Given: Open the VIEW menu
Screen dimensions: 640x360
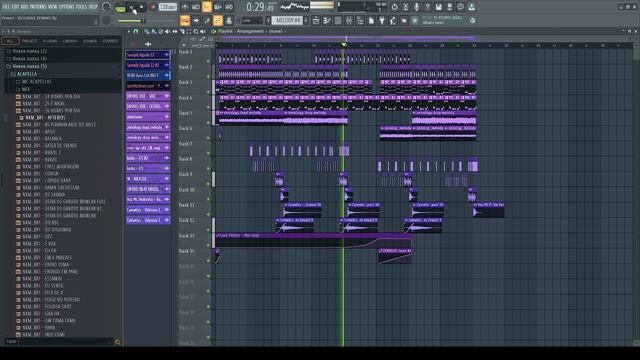Looking at the screenshot, I should pos(53,7).
